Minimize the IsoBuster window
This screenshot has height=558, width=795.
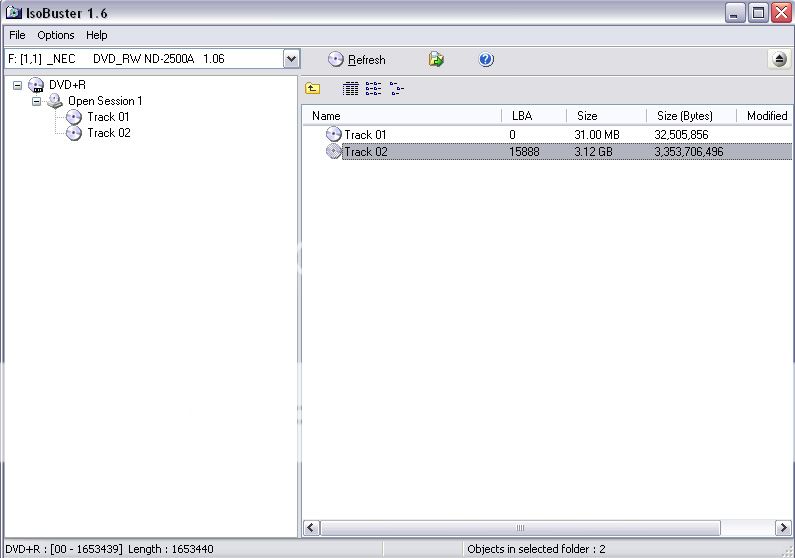point(735,13)
